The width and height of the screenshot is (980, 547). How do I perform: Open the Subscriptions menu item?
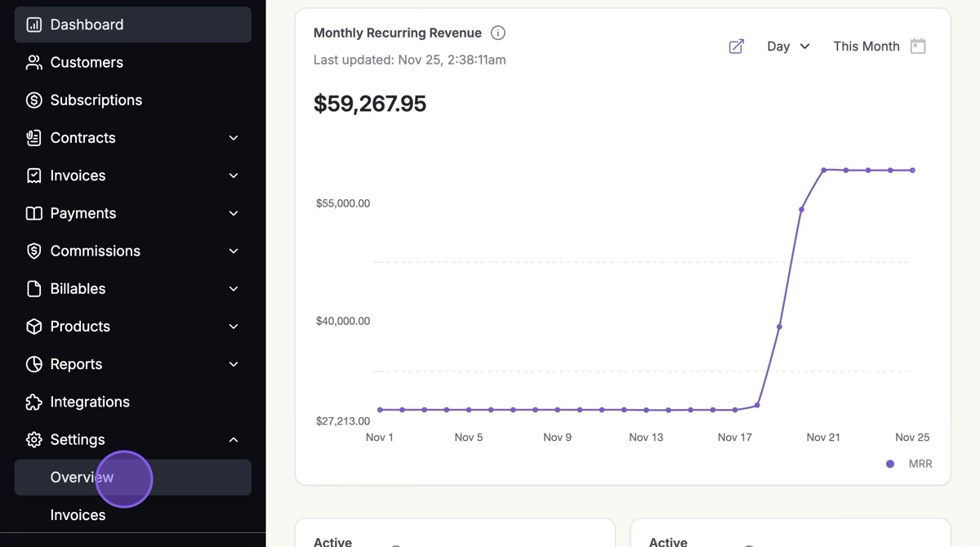tap(96, 100)
